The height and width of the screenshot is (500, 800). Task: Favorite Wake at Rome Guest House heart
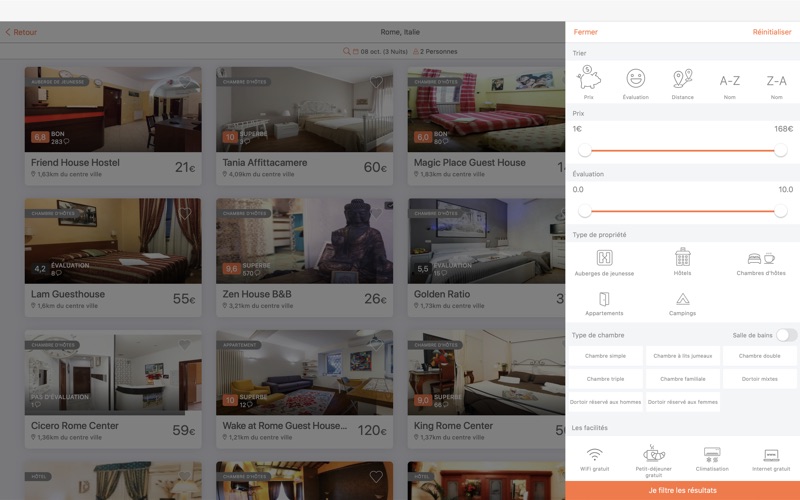coord(376,345)
